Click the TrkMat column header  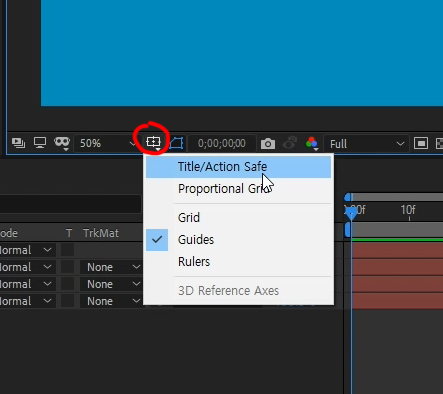(x=101, y=233)
